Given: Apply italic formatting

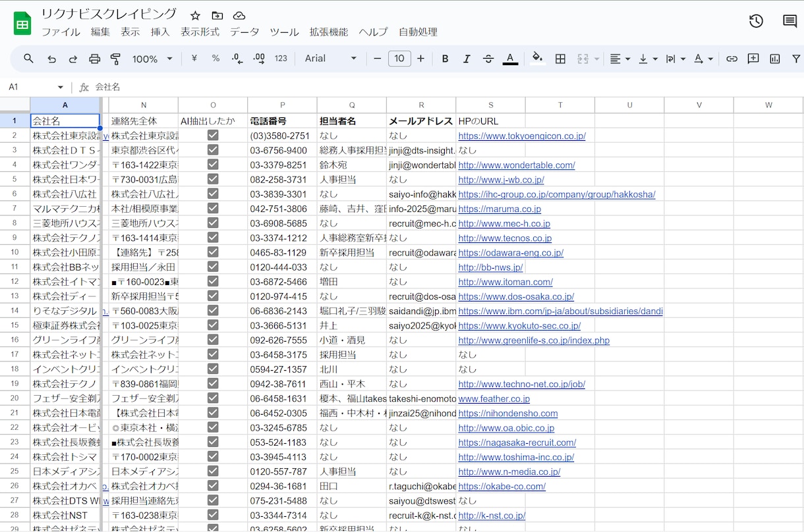Looking at the screenshot, I should coord(467,59).
